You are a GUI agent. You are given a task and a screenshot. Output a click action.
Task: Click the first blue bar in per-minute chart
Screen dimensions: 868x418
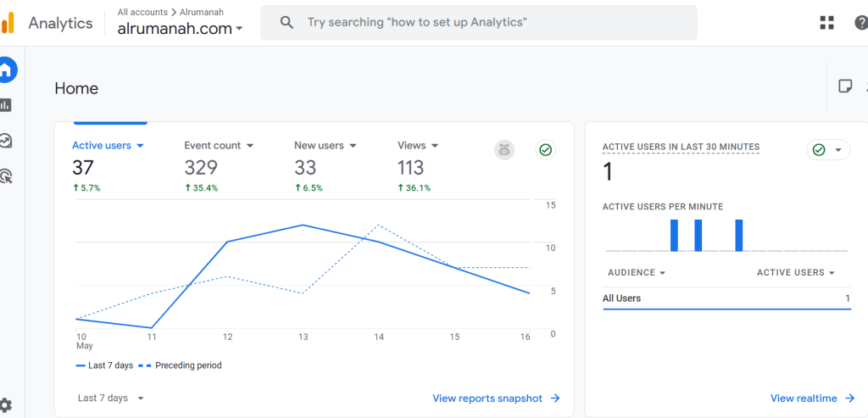pyautogui.click(x=674, y=236)
